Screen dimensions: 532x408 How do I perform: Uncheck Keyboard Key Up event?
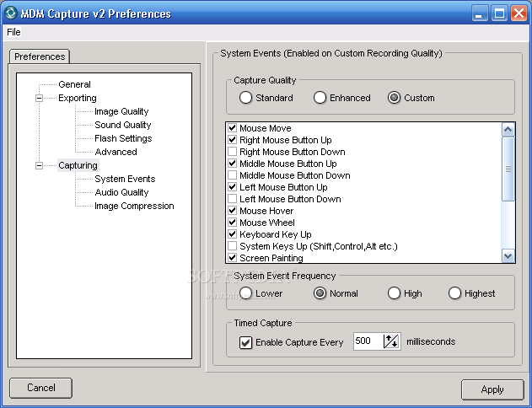(x=232, y=234)
